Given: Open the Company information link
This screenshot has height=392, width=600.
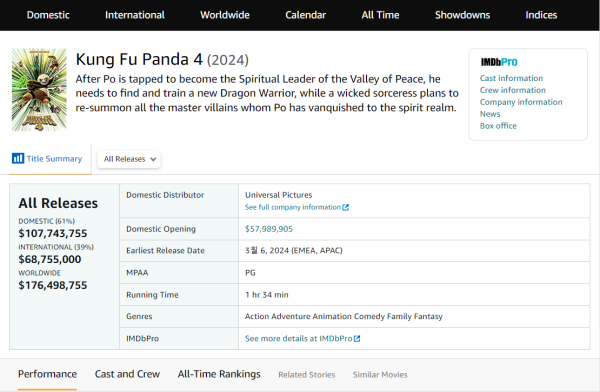Looking at the screenshot, I should (x=521, y=102).
